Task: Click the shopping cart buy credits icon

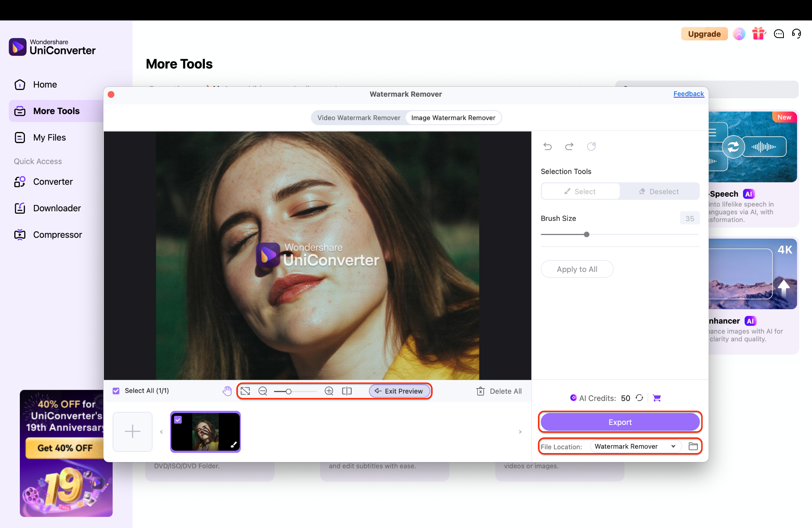Action: point(657,398)
